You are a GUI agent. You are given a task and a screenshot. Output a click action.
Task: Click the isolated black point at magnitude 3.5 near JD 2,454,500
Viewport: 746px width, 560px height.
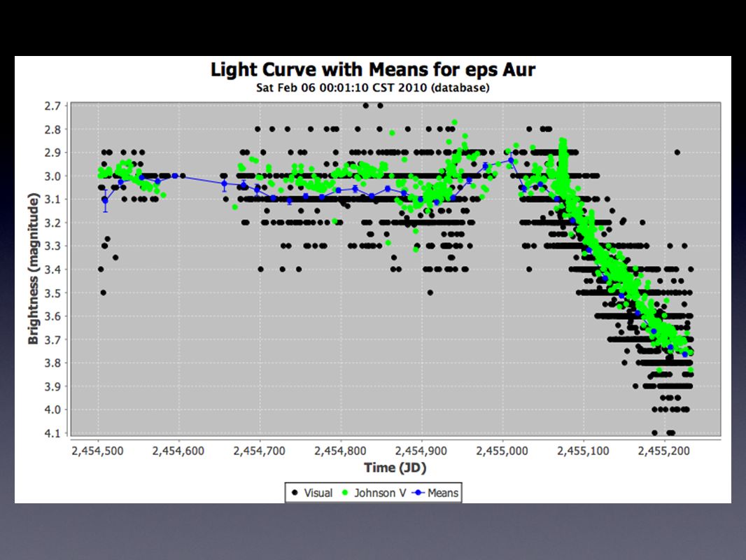click(104, 293)
